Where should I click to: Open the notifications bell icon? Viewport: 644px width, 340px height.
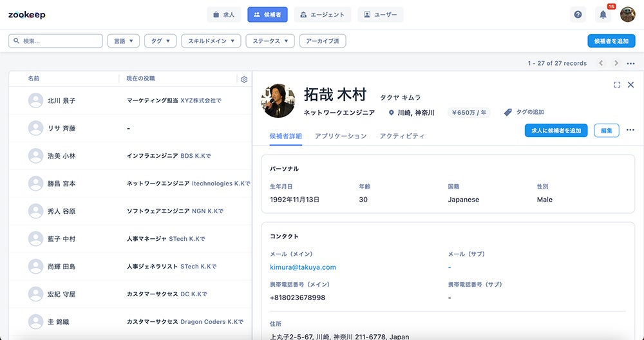(603, 15)
